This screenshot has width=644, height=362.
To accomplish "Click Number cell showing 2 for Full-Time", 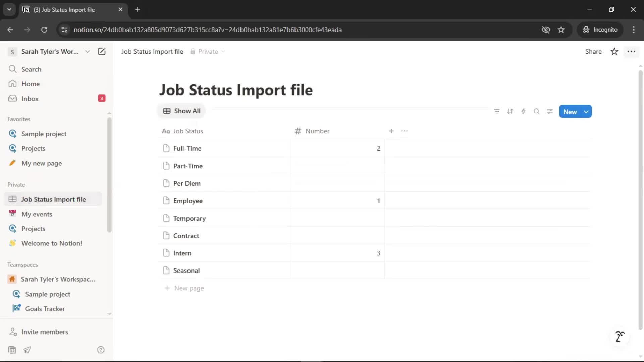I will pyautogui.click(x=337, y=148).
